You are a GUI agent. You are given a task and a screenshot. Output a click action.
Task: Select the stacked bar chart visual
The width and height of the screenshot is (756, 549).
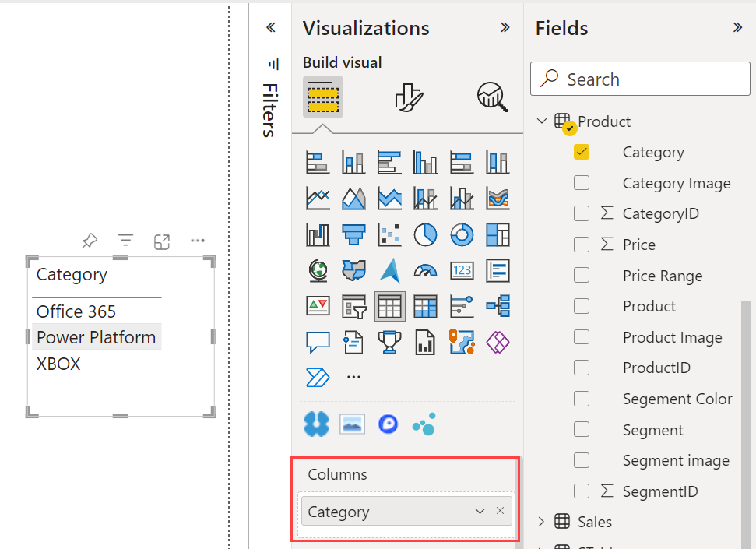[318, 162]
